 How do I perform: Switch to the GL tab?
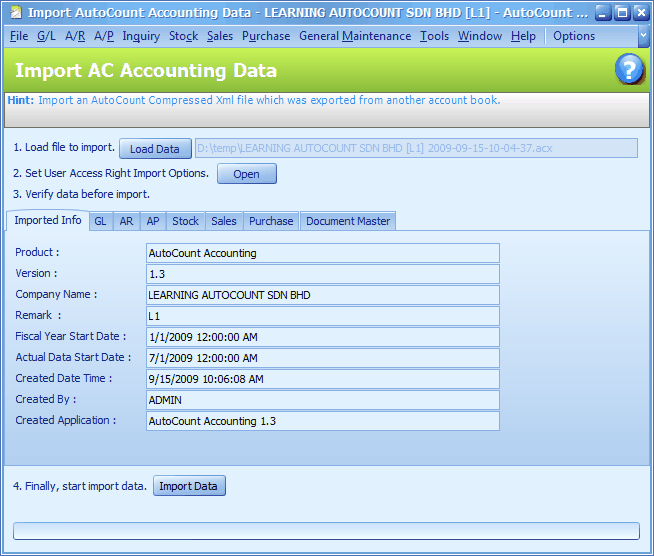tap(101, 221)
